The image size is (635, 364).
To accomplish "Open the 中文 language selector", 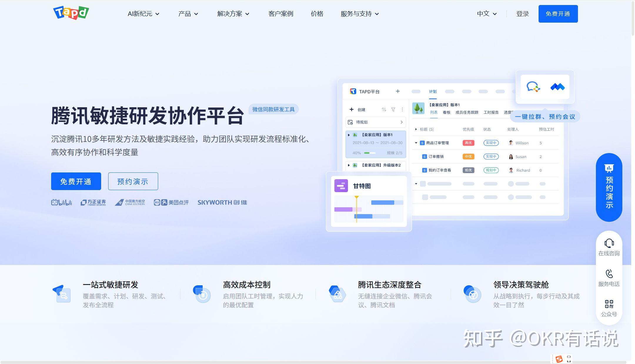I will (487, 14).
